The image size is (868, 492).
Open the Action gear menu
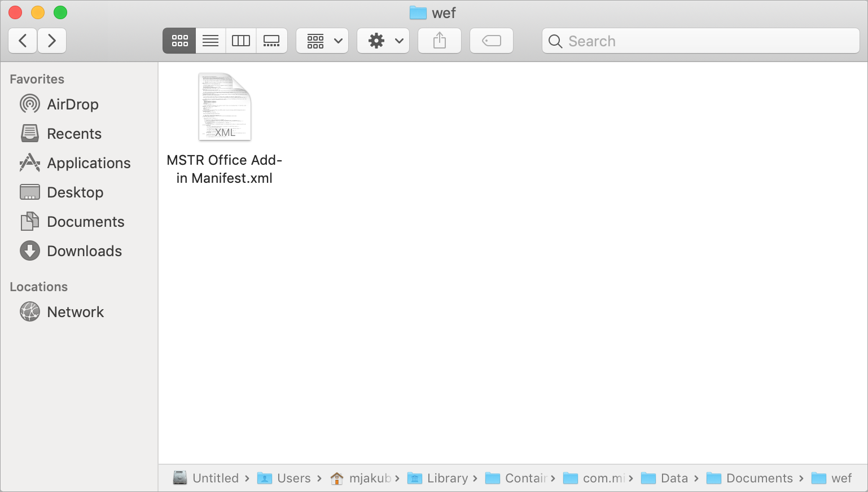383,40
